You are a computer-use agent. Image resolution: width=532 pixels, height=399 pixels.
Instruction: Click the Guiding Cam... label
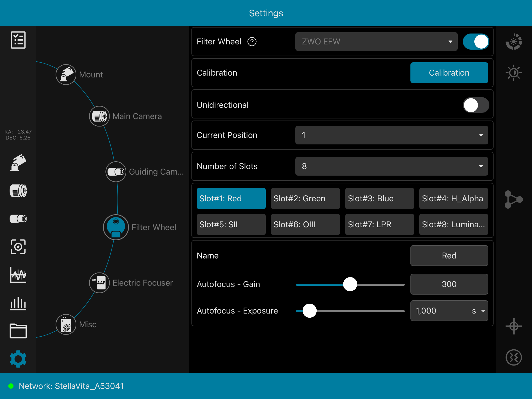point(156,172)
